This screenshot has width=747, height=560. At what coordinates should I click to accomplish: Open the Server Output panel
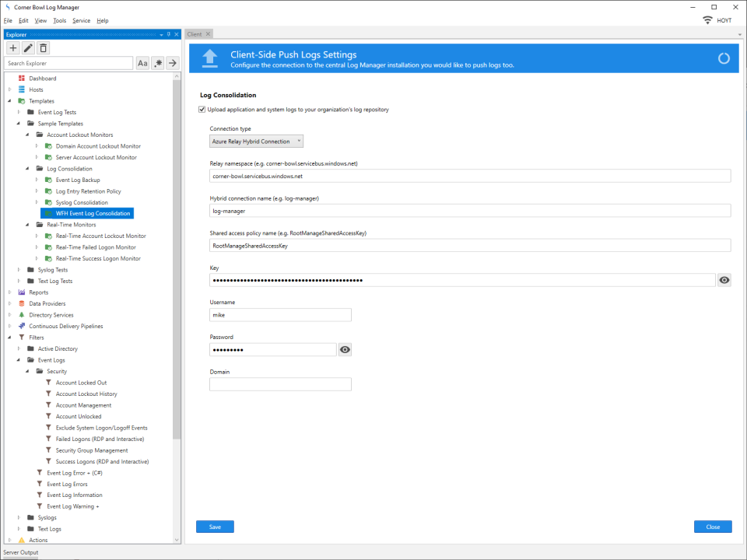click(20, 552)
